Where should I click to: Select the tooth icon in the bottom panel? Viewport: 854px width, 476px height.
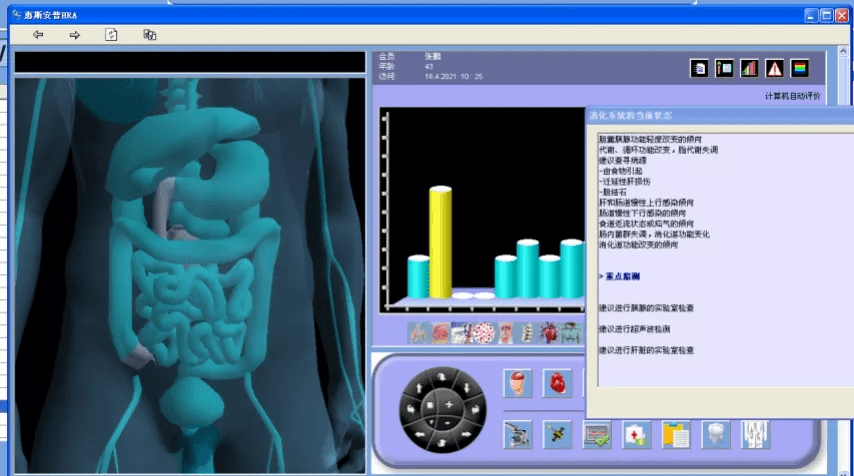[x=715, y=434]
